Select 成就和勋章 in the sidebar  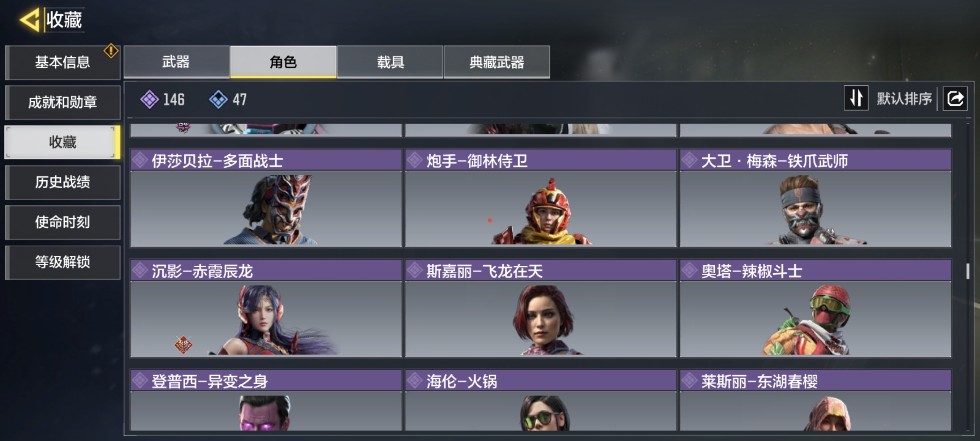63,102
